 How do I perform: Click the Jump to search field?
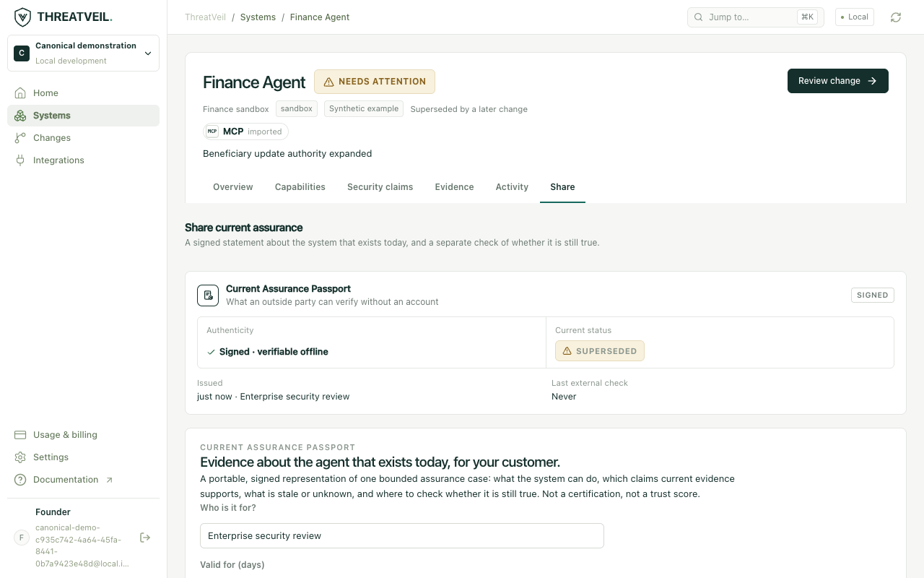(x=755, y=17)
